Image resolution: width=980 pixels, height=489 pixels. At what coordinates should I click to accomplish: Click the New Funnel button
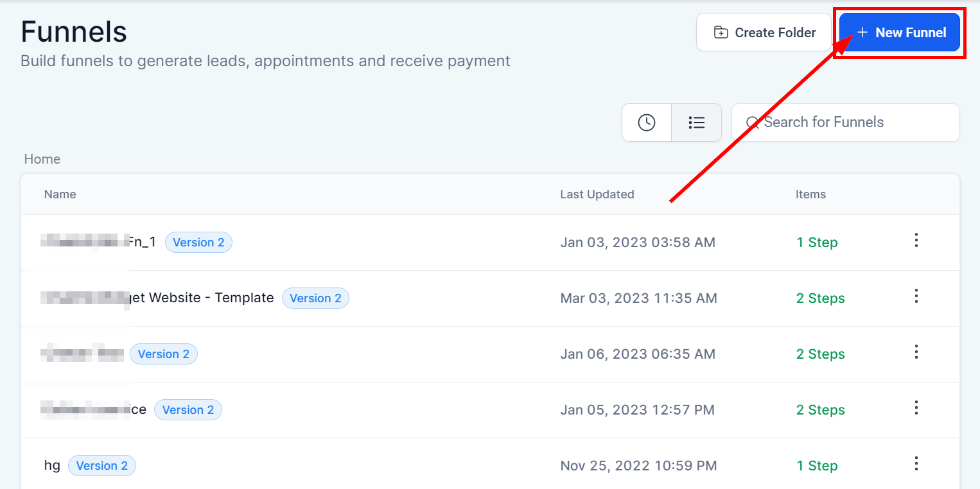click(x=900, y=33)
